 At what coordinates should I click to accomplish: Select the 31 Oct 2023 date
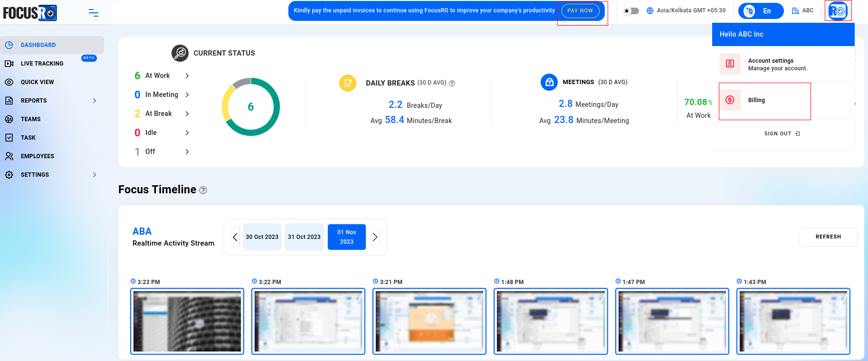(305, 237)
